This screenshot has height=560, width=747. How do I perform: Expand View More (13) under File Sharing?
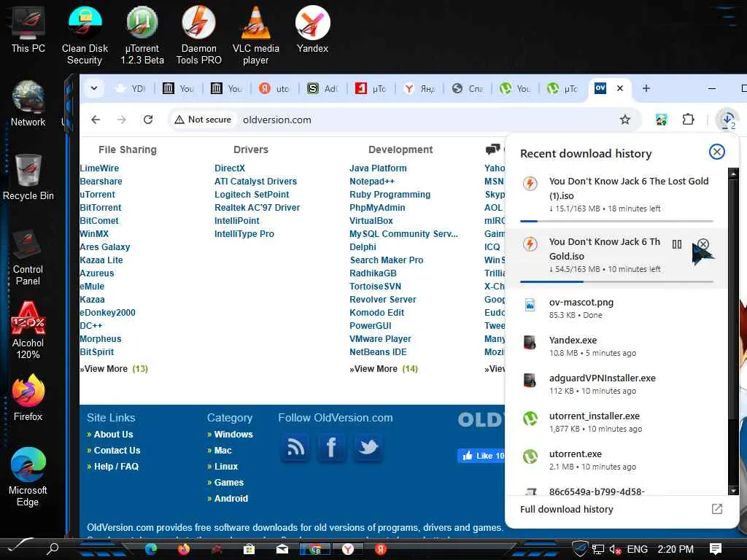[x=114, y=368]
